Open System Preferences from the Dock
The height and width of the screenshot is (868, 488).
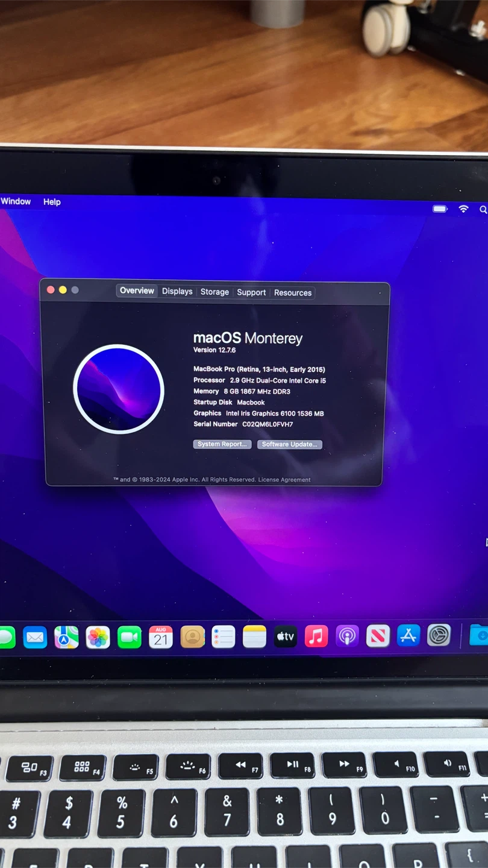(x=439, y=635)
